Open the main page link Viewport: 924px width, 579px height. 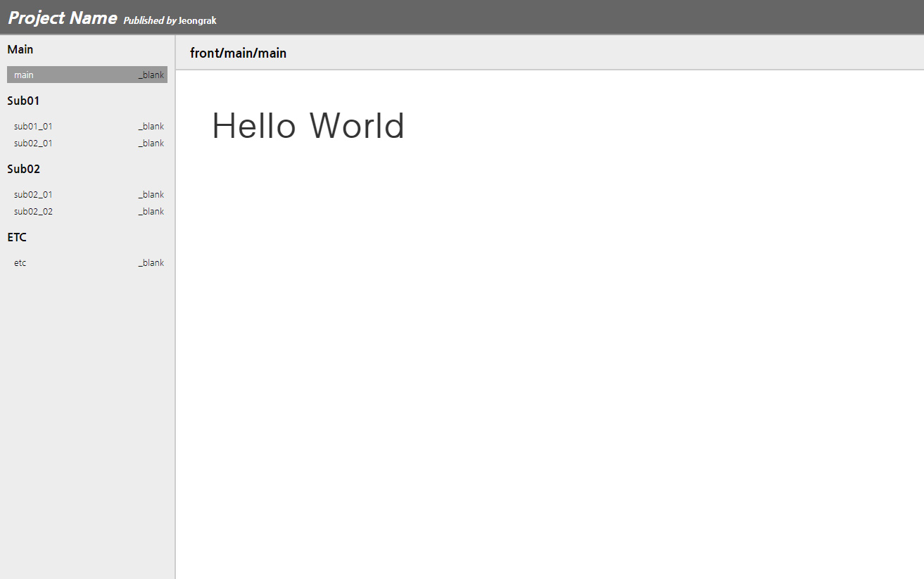click(23, 75)
